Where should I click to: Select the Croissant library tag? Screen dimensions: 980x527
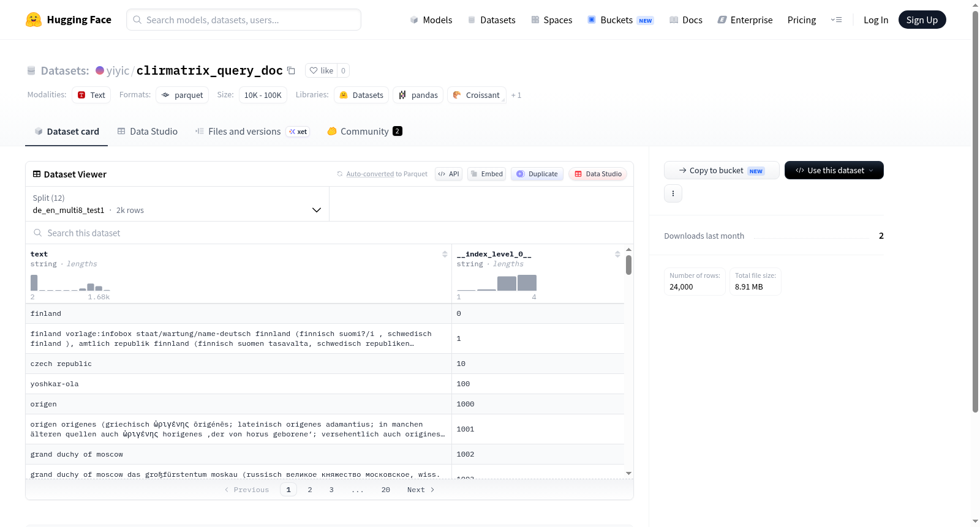(x=477, y=95)
